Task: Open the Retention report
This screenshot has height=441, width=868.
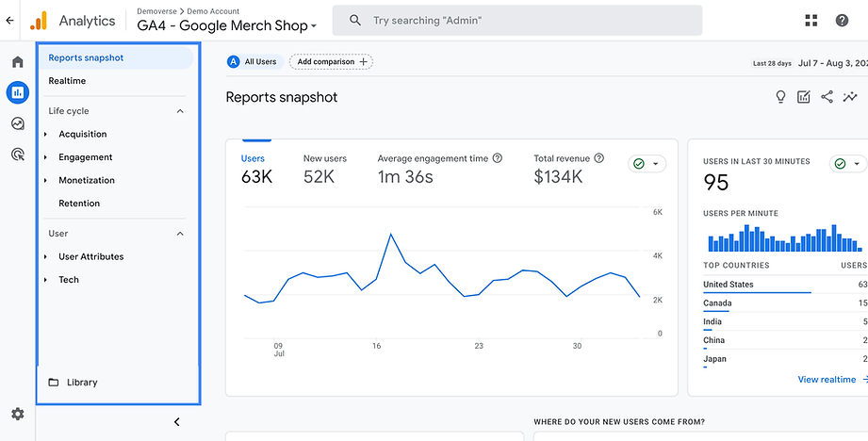Action: coord(79,204)
